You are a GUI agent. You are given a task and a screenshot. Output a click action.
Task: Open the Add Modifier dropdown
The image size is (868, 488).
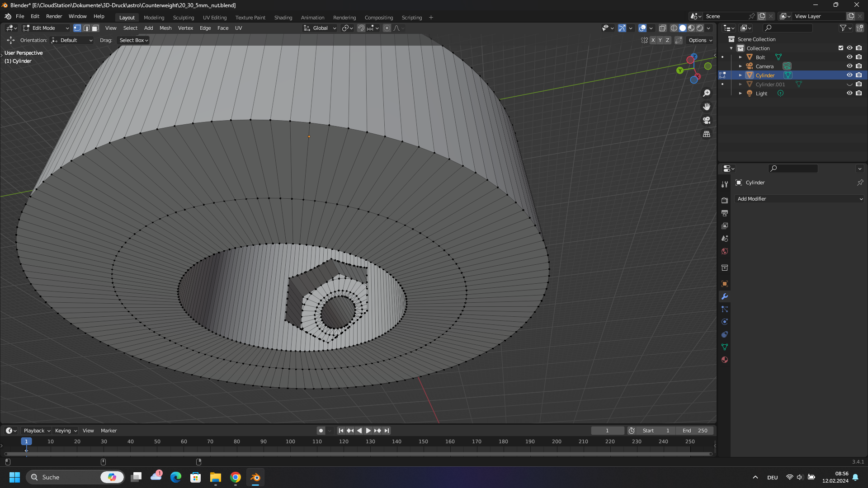799,199
